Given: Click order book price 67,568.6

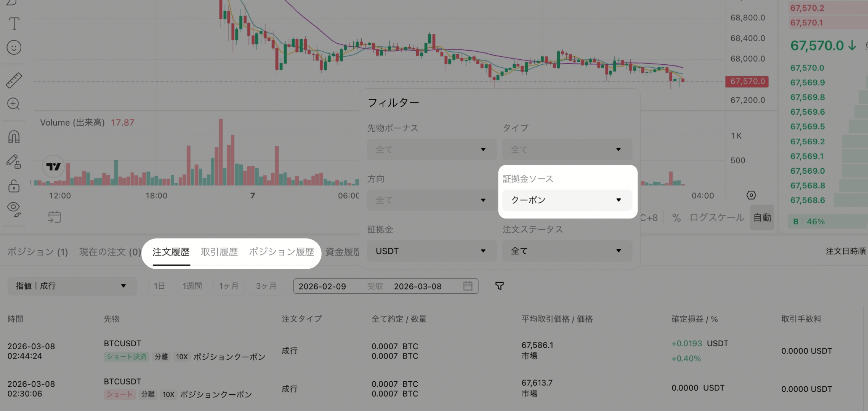Looking at the screenshot, I should click(808, 200).
